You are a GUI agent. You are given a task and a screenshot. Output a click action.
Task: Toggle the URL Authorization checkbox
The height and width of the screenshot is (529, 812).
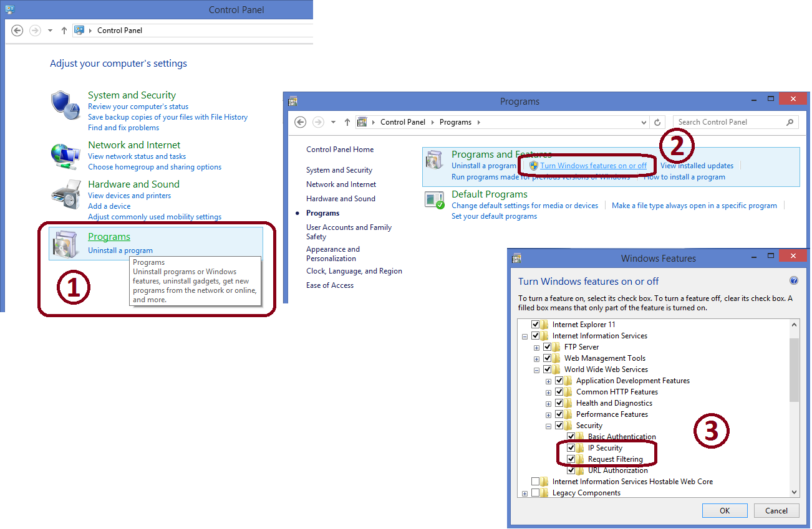click(571, 470)
